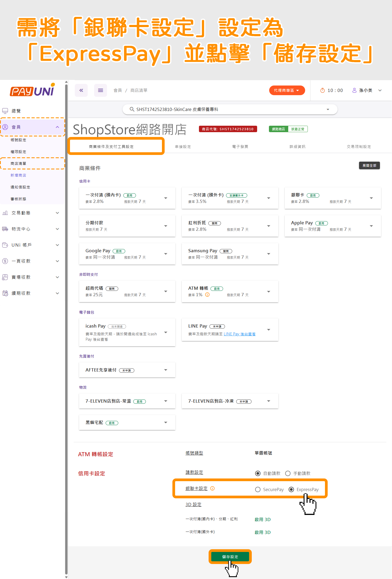
Task: Open user account menu chevron
Action: tap(380, 90)
